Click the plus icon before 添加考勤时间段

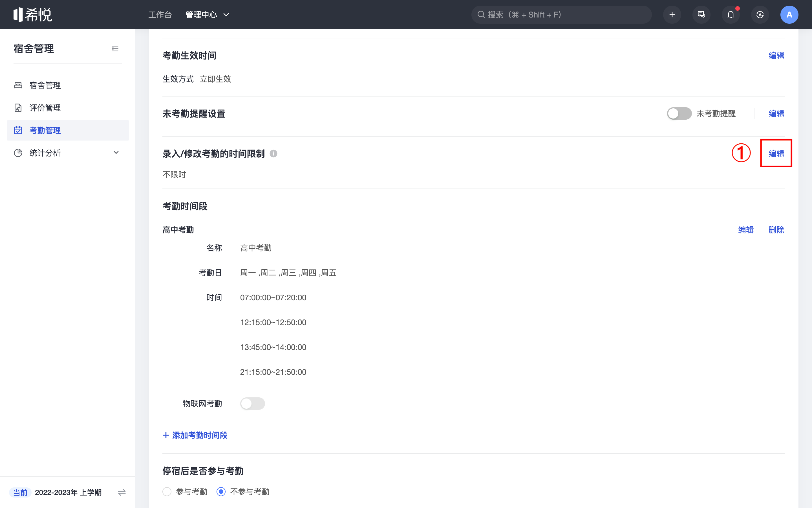click(x=166, y=435)
